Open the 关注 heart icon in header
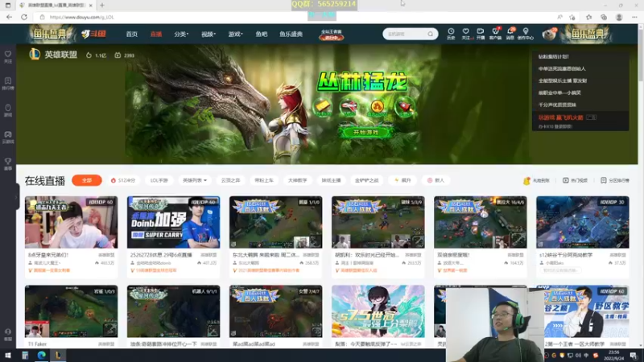 click(x=465, y=34)
